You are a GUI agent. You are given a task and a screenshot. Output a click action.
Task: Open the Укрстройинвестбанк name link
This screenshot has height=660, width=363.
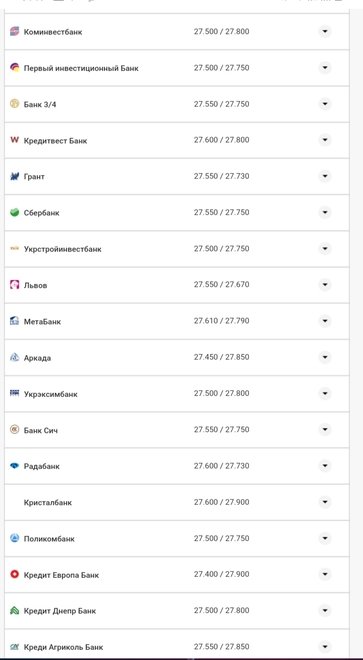point(63,249)
